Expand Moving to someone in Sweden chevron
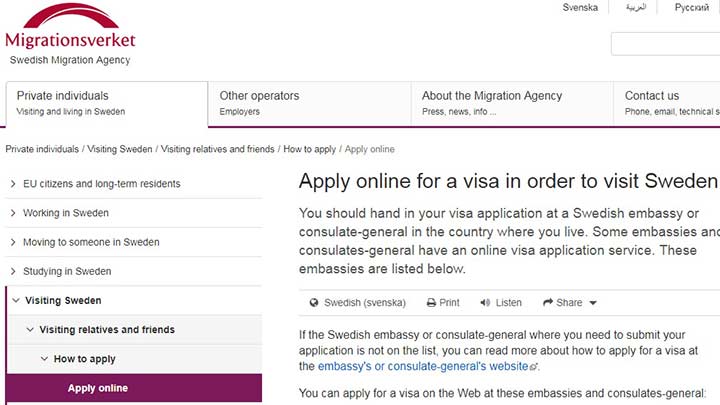Image resolution: width=720 pixels, height=405 pixels. (x=13, y=242)
